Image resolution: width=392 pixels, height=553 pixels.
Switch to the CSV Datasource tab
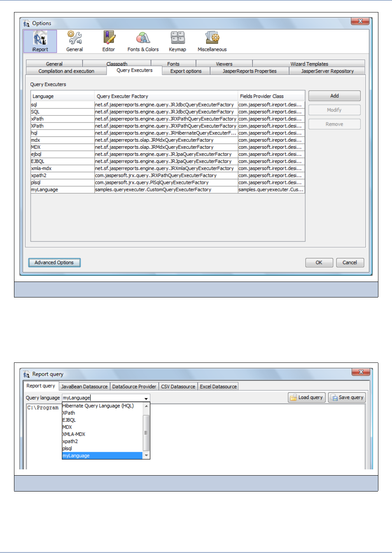(x=178, y=387)
